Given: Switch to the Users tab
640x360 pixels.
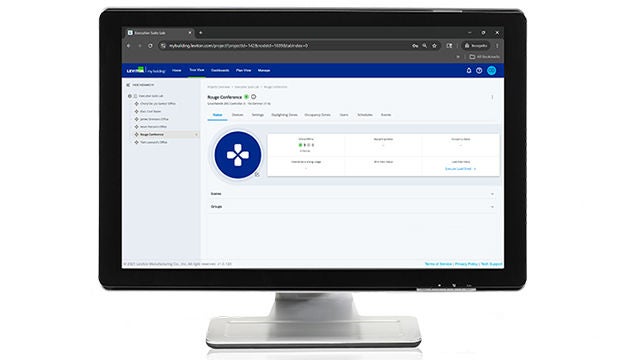Looking at the screenshot, I should pyautogui.click(x=344, y=115).
